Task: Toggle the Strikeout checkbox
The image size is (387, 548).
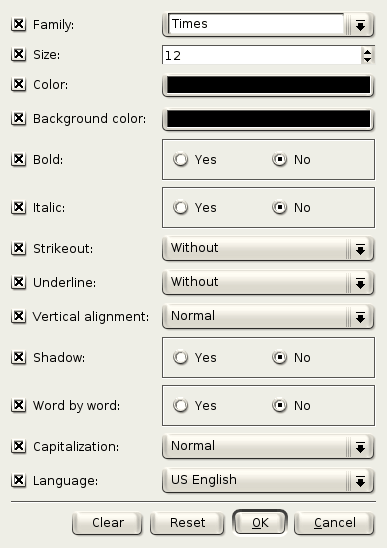Action: click(x=18, y=248)
